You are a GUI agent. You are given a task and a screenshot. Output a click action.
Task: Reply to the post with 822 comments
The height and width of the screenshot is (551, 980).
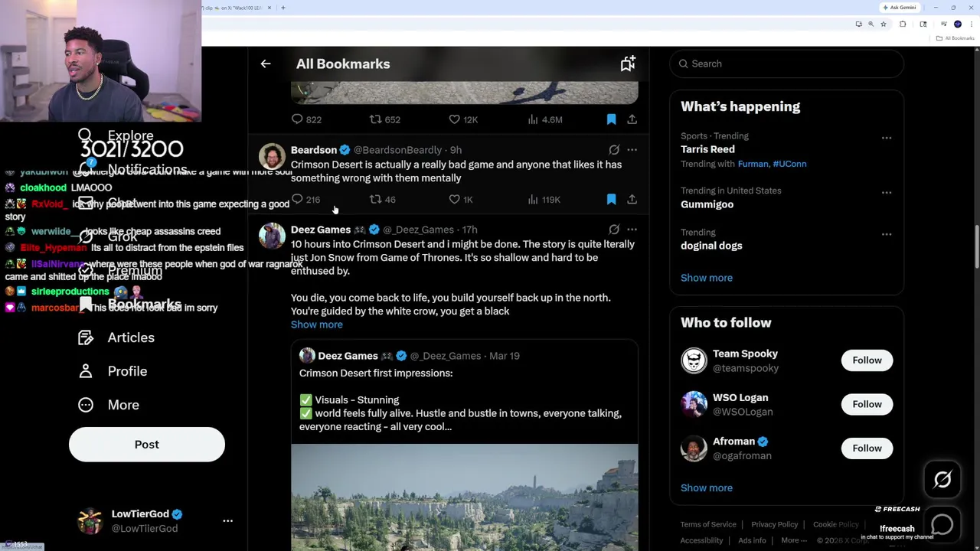point(305,119)
